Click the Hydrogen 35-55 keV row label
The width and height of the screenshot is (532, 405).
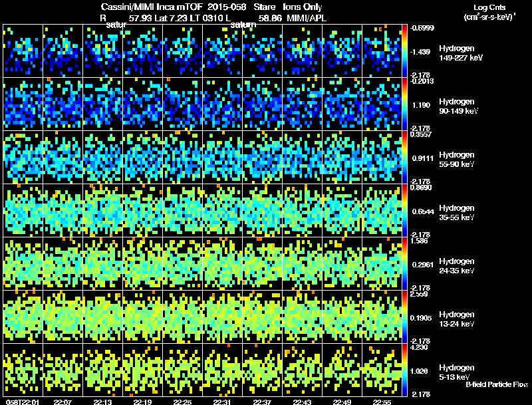pyautogui.click(x=457, y=213)
